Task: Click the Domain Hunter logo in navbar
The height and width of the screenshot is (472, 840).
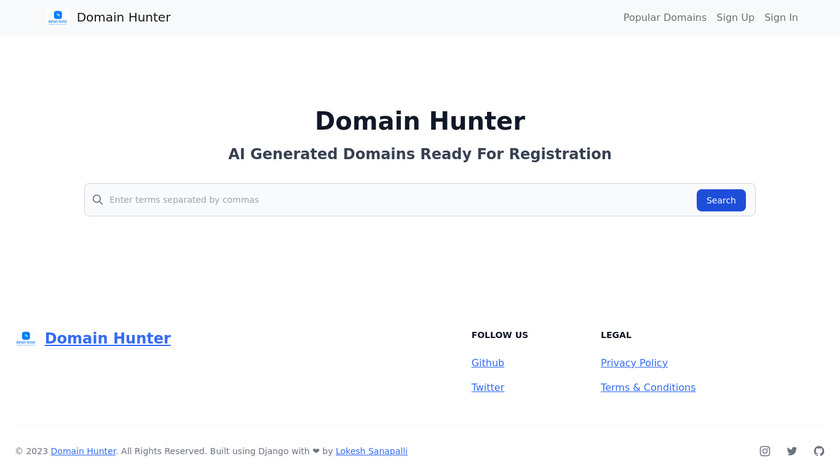Action: 57,18
